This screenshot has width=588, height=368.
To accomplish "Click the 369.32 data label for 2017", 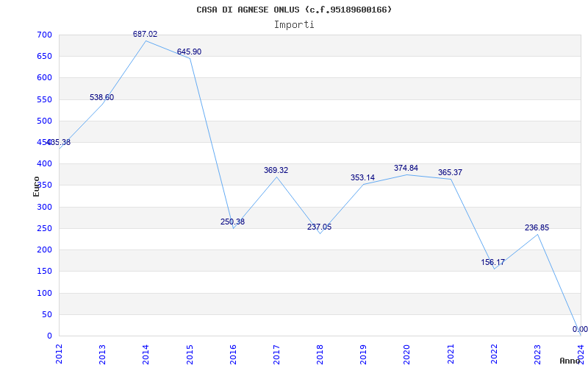I will (x=276, y=170).
